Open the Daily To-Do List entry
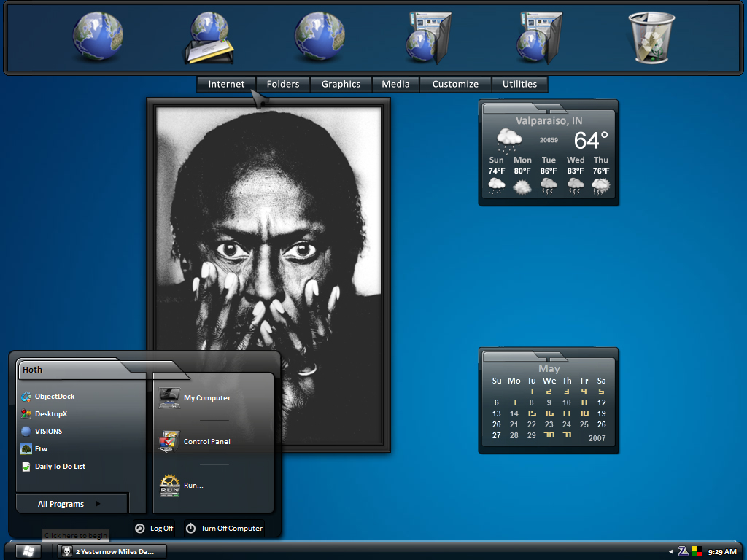 tap(53, 466)
